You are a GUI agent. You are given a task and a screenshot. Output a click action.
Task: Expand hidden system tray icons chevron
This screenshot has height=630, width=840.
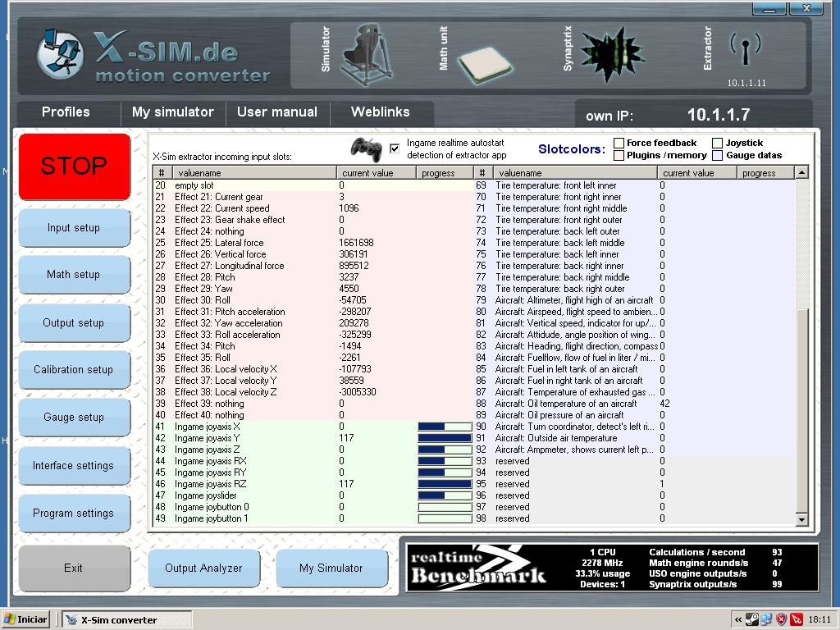[738, 619]
